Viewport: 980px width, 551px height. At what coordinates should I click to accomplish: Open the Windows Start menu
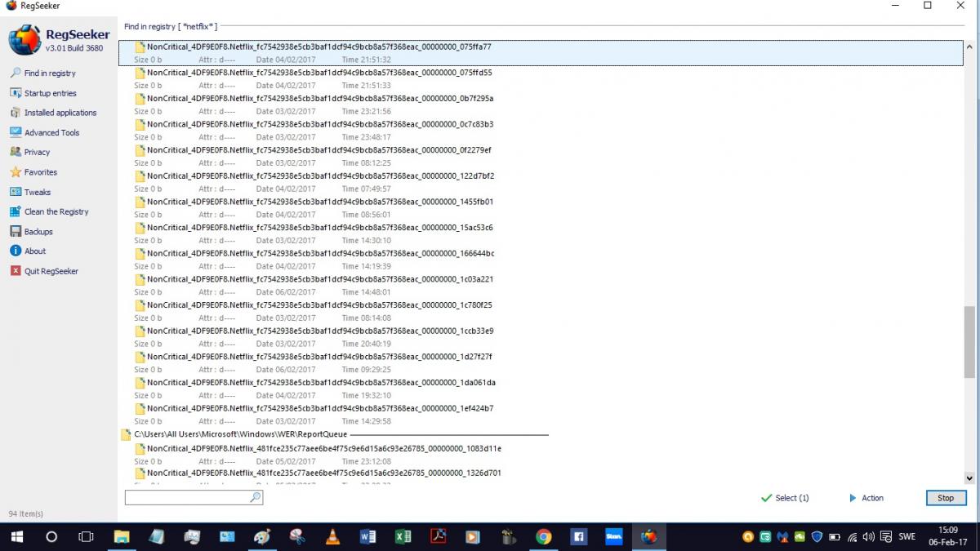pos(16,537)
